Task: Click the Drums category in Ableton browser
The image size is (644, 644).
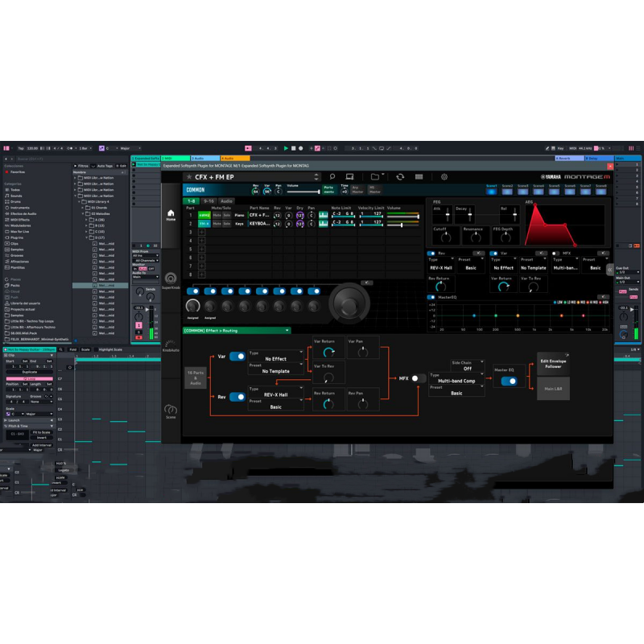Action: coord(15,202)
